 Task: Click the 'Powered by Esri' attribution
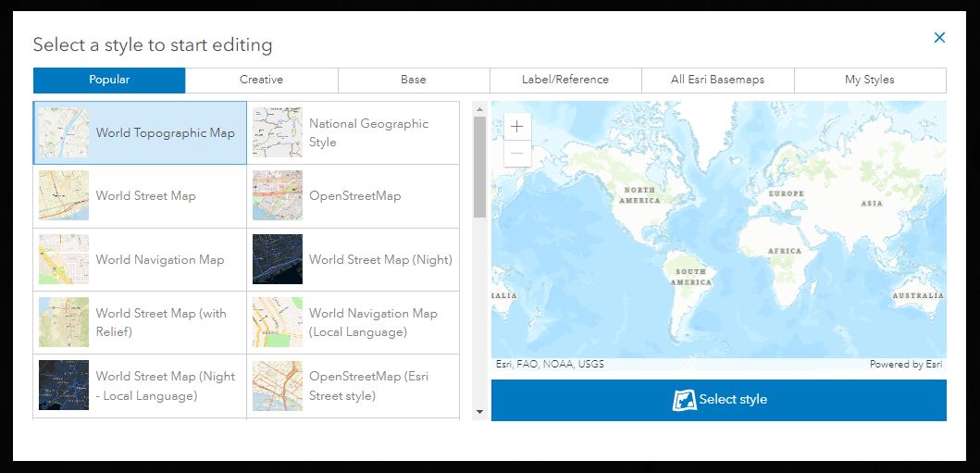click(x=906, y=365)
